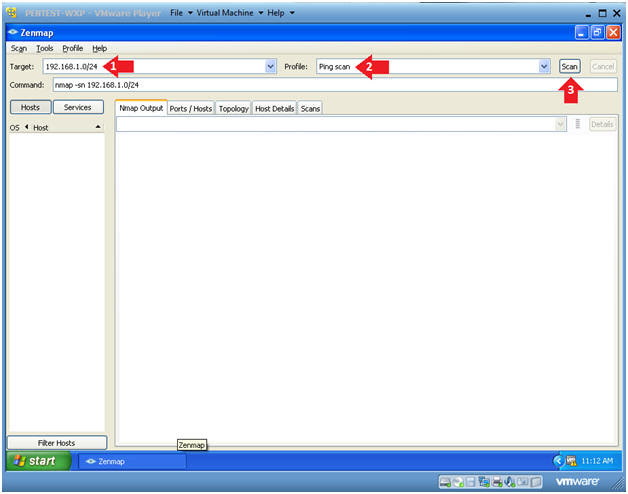The width and height of the screenshot is (628, 494).
Task: Click the hard disk device icon in VMware status bar
Action: click(x=445, y=482)
